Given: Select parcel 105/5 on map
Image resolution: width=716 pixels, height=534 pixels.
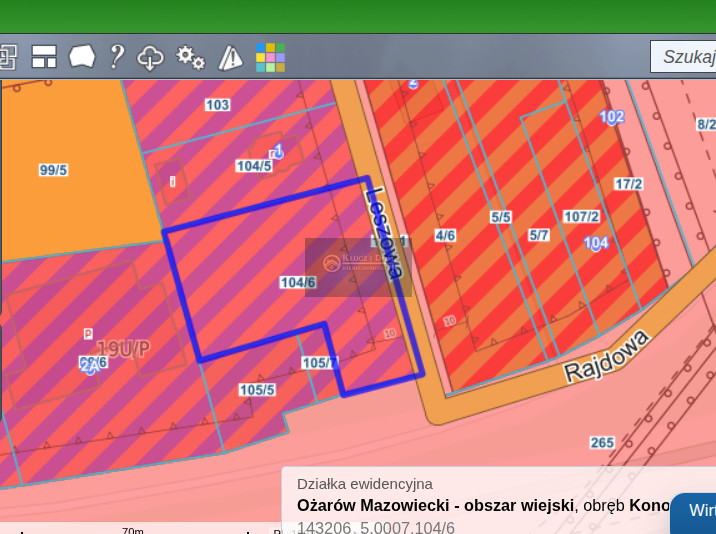Looking at the screenshot, I should [257, 390].
